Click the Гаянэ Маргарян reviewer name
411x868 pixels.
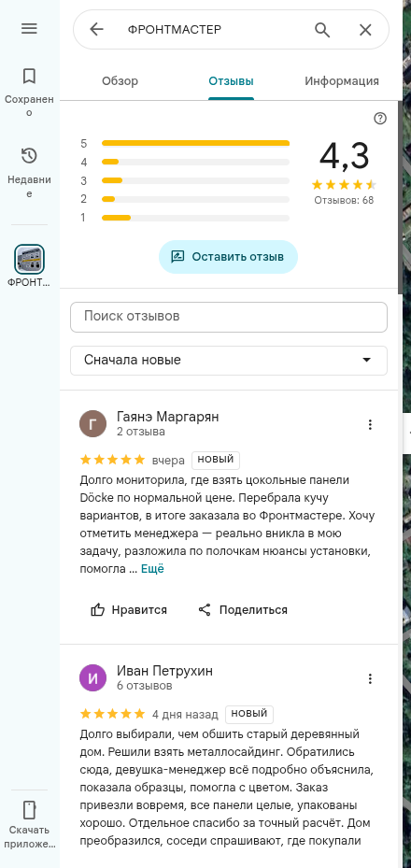coord(167,417)
